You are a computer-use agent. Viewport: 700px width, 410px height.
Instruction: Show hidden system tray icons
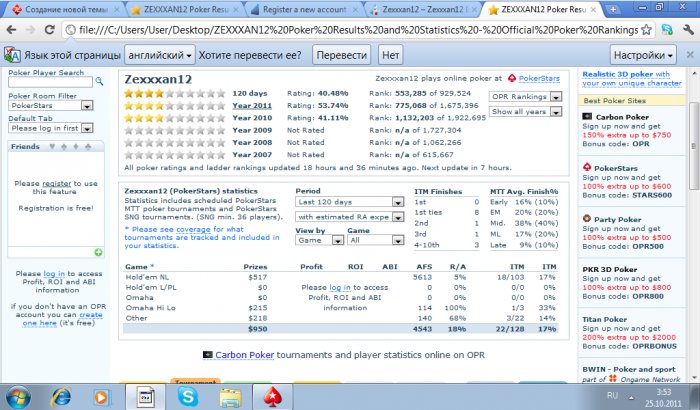click(x=631, y=397)
